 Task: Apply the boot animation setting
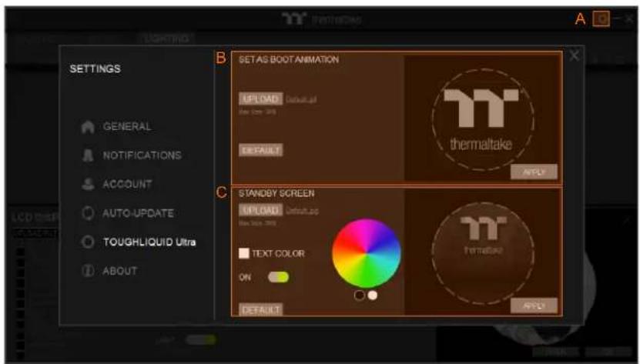pos(534,172)
